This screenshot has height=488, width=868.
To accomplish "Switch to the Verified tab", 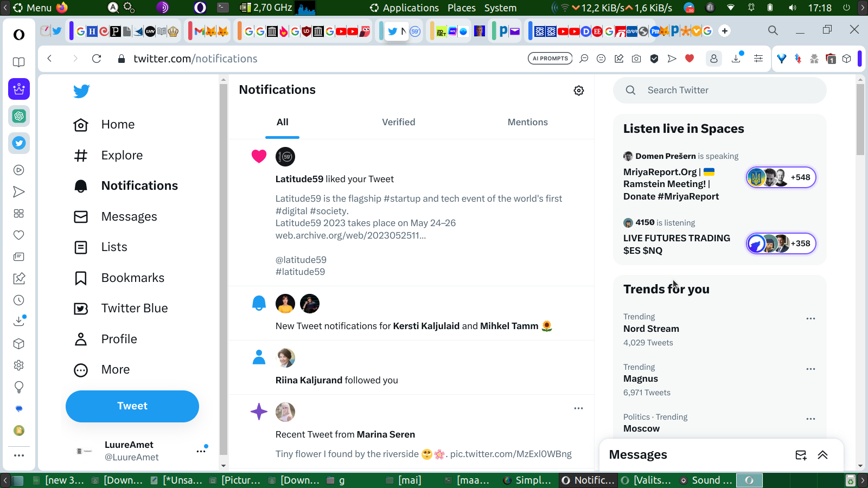I will [398, 123].
